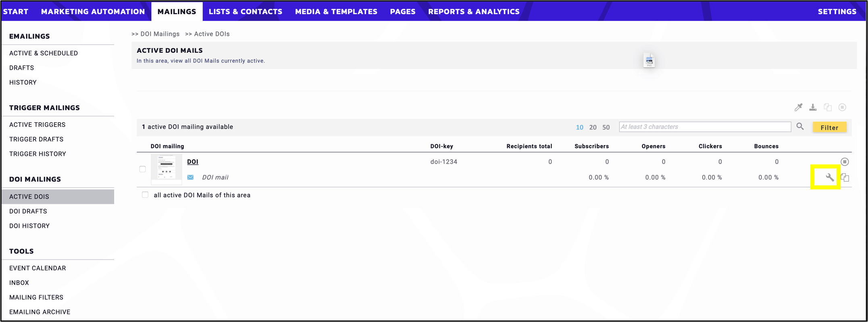Show 20 entries per page
This screenshot has height=322, width=868.
pyautogui.click(x=593, y=127)
